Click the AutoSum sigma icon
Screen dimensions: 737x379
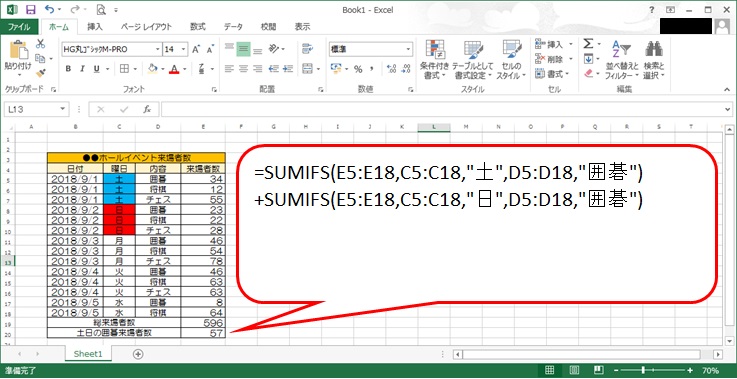pyautogui.click(x=588, y=44)
